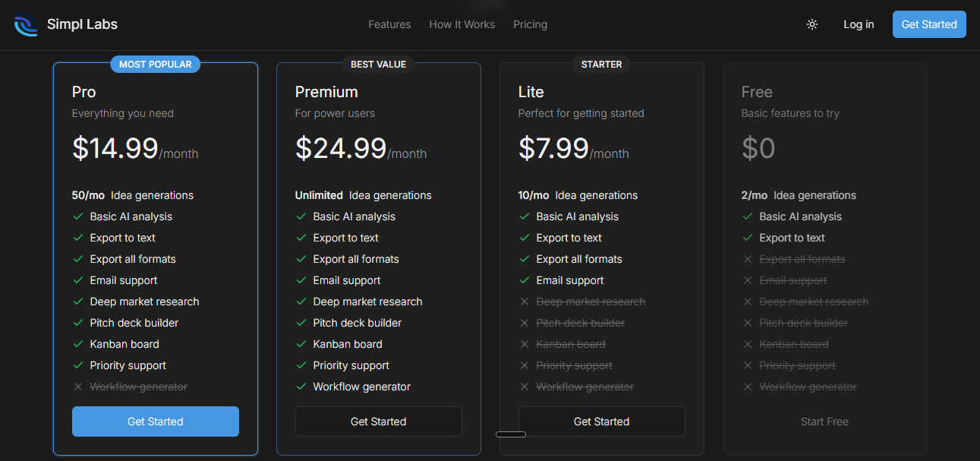Click Get Started on the Lite plan
This screenshot has height=461, width=980.
(601, 422)
